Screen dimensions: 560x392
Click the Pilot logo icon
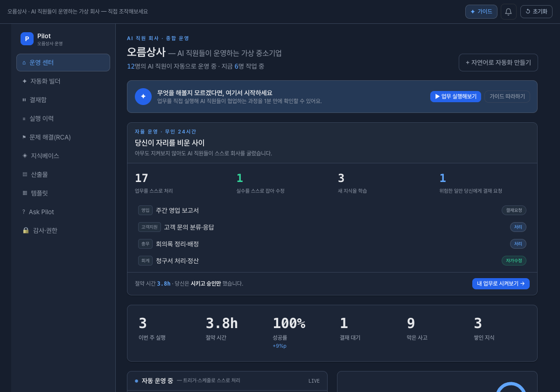point(27,39)
